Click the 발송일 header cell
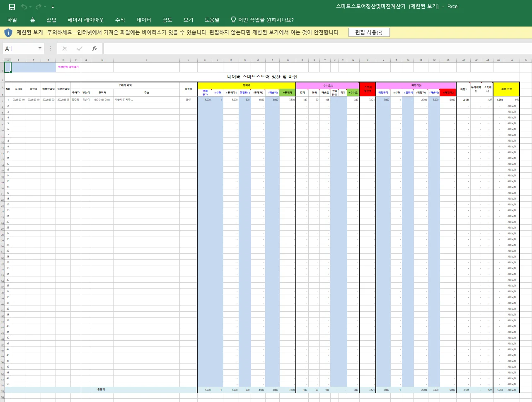Screen dimensions: 532x402 coord(34,89)
